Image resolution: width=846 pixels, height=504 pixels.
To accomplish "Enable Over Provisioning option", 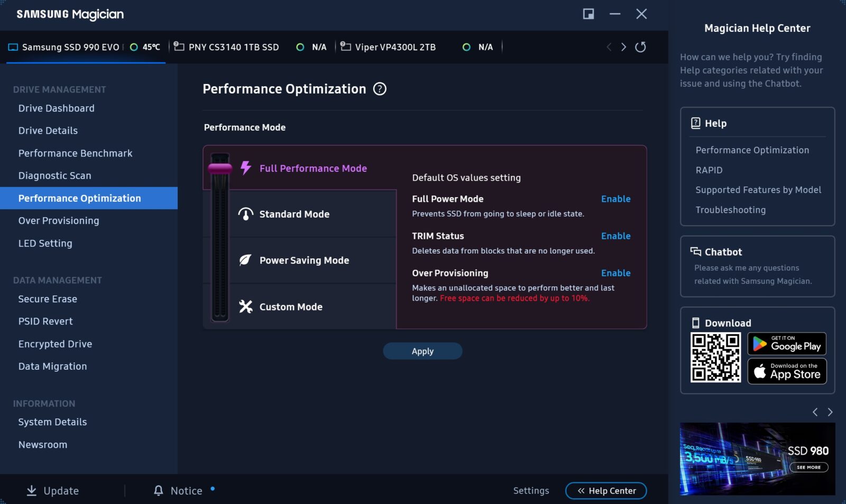I will pos(615,273).
